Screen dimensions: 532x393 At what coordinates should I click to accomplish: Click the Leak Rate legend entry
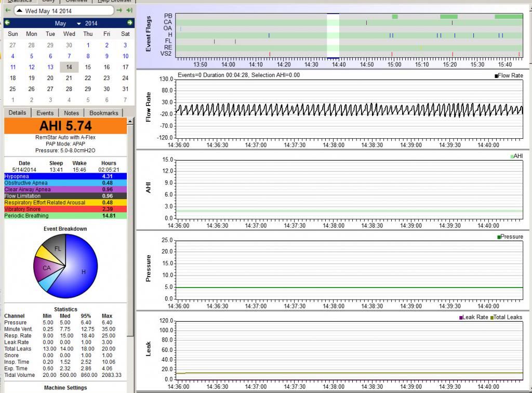tap(474, 317)
